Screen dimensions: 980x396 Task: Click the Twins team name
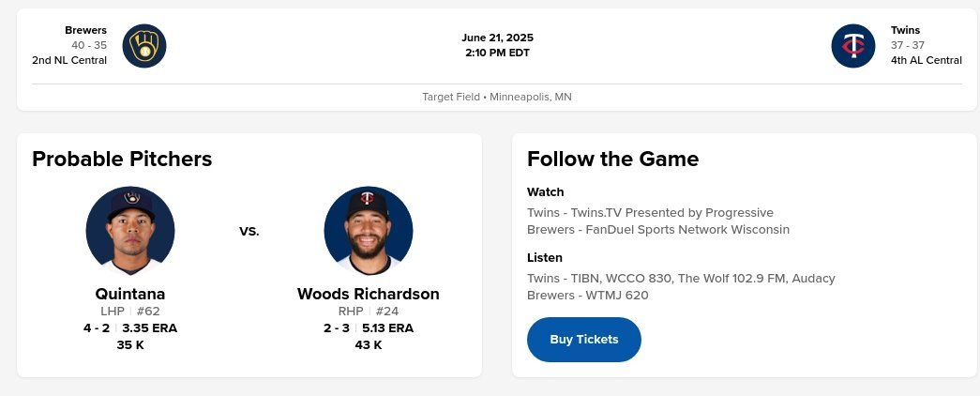click(905, 30)
